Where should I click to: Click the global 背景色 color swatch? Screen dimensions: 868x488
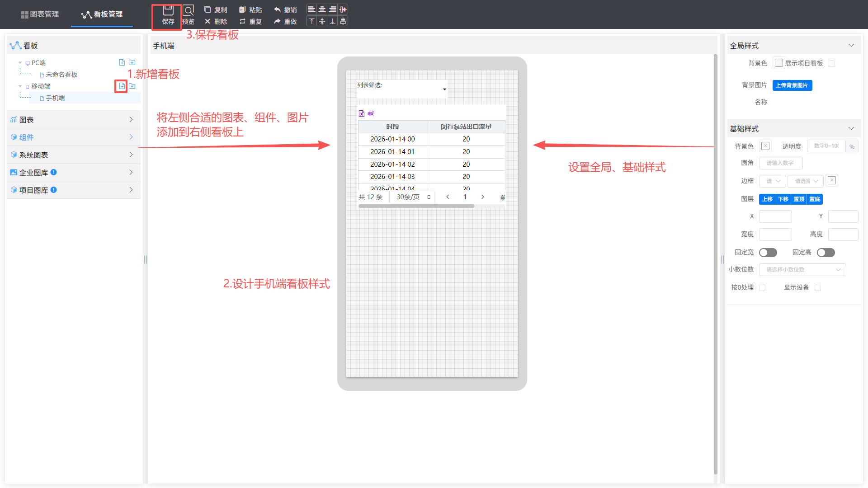[778, 63]
